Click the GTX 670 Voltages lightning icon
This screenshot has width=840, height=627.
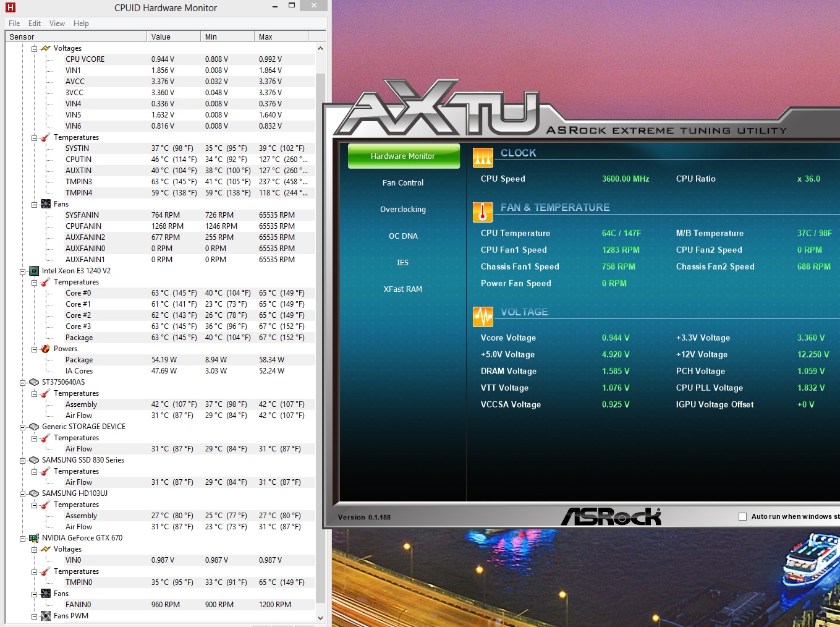pos(46,549)
